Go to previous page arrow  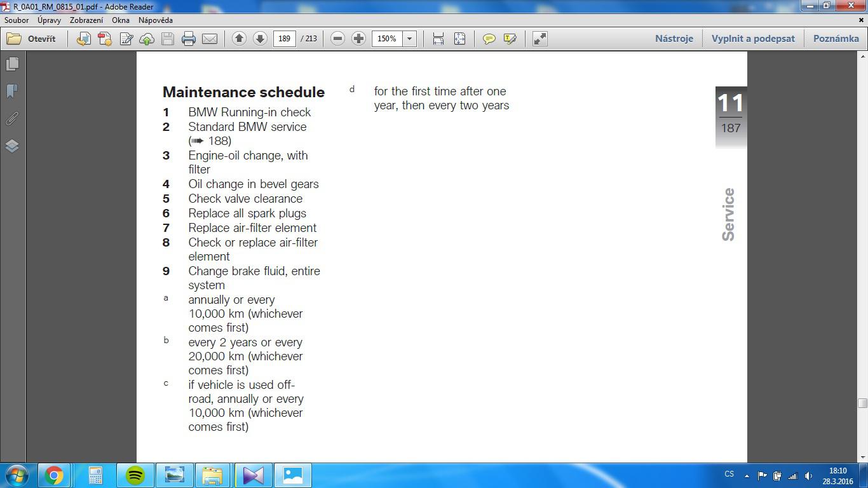click(239, 39)
